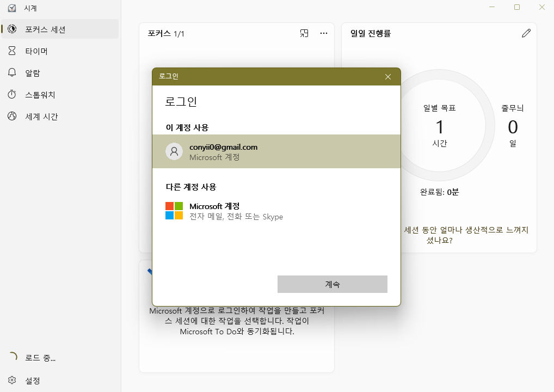554x392 pixels.
Task: Click the bell Alarm icon
Action: [12, 72]
